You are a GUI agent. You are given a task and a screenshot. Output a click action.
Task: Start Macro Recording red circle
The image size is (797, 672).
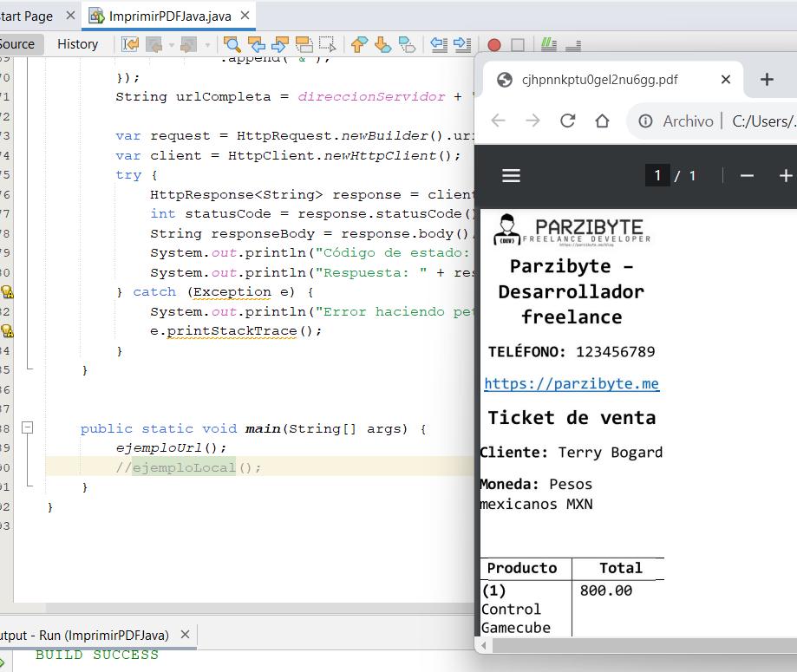[x=494, y=45]
